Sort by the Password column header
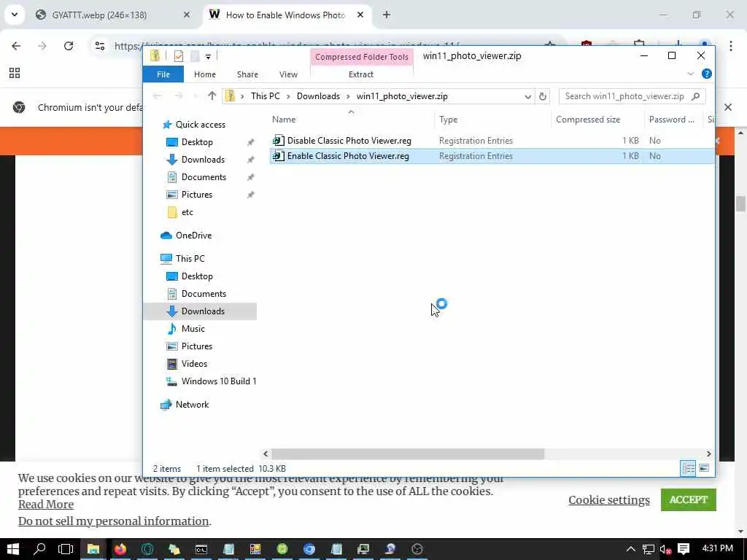Image resolution: width=747 pixels, height=560 pixels. click(671, 120)
